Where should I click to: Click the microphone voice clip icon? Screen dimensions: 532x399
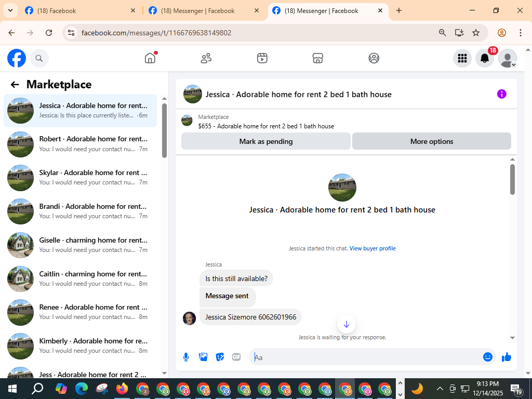(186, 357)
